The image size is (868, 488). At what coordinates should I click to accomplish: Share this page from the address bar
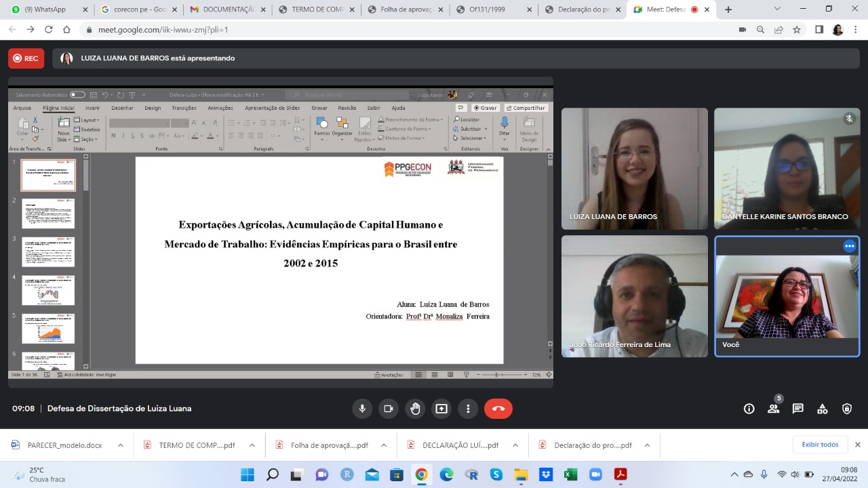pos(778,30)
